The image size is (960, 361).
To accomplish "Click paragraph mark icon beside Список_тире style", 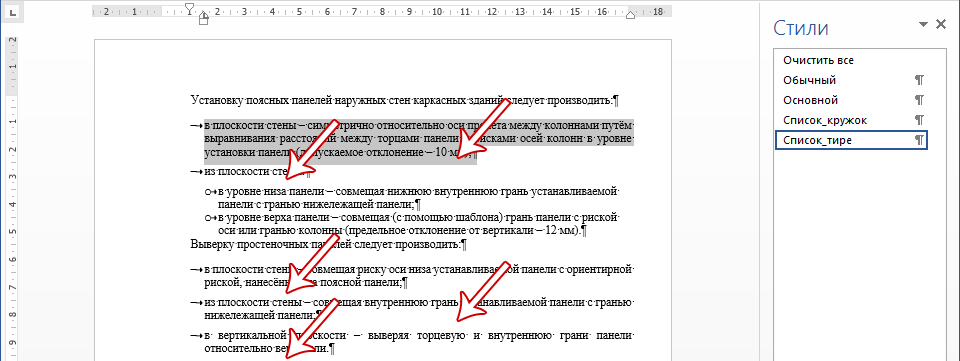I will 918,140.
